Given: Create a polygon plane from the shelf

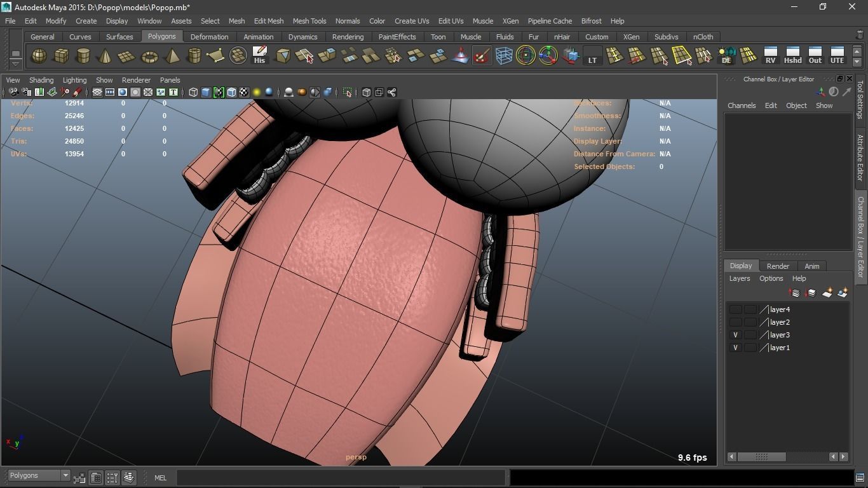Looking at the screenshot, I should pyautogui.click(x=127, y=57).
